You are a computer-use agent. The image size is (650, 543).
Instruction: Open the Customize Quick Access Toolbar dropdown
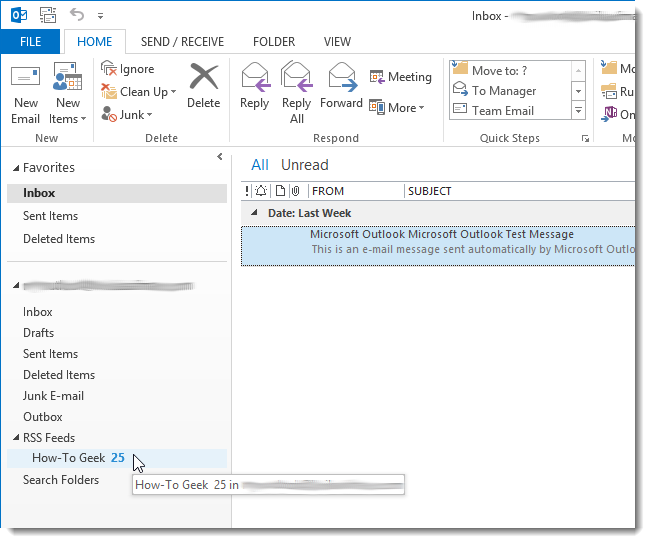pos(100,16)
